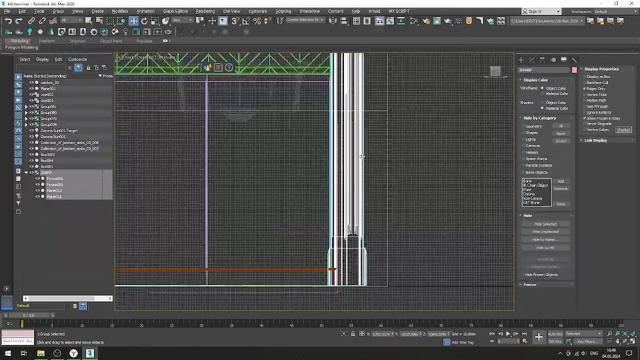Click the Hide by Name button
This screenshot has width=640, height=360.
click(545, 240)
